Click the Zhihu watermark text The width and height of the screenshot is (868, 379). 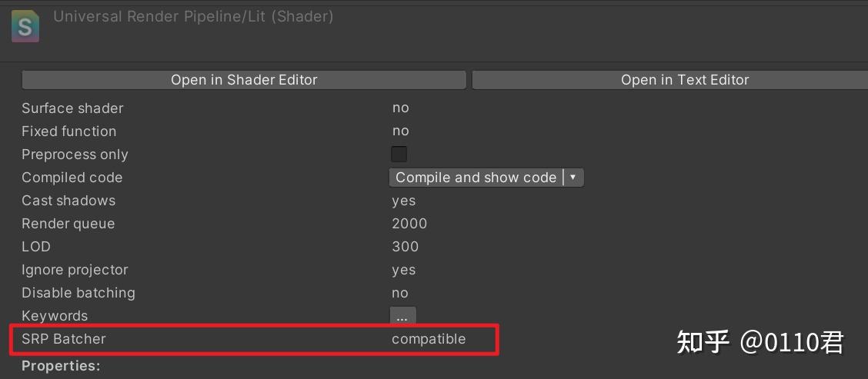tap(760, 342)
